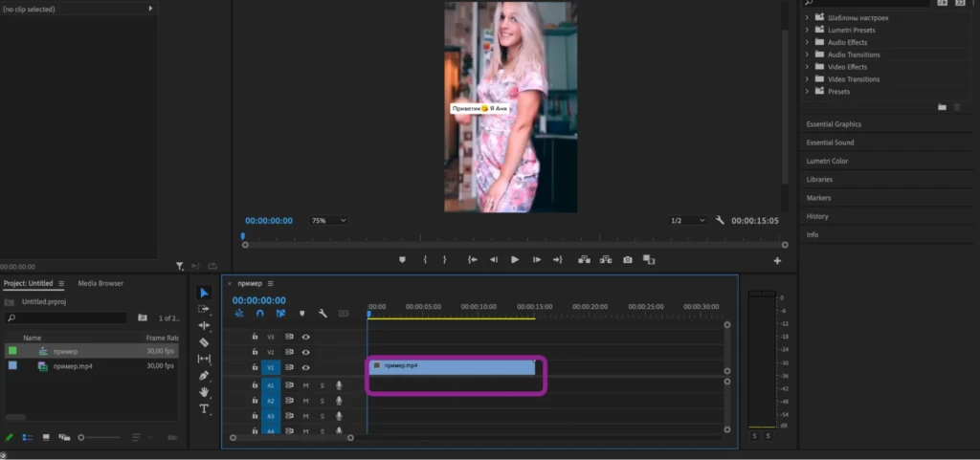Select the Ripple Edit tool
The width and height of the screenshot is (980, 460).
tap(204, 326)
